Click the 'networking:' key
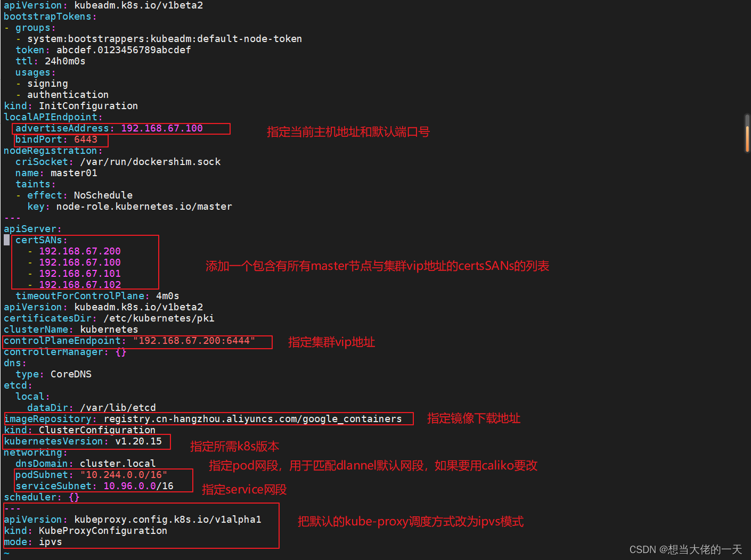The height and width of the screenshot is (560, 751). [x=35, y=452]
